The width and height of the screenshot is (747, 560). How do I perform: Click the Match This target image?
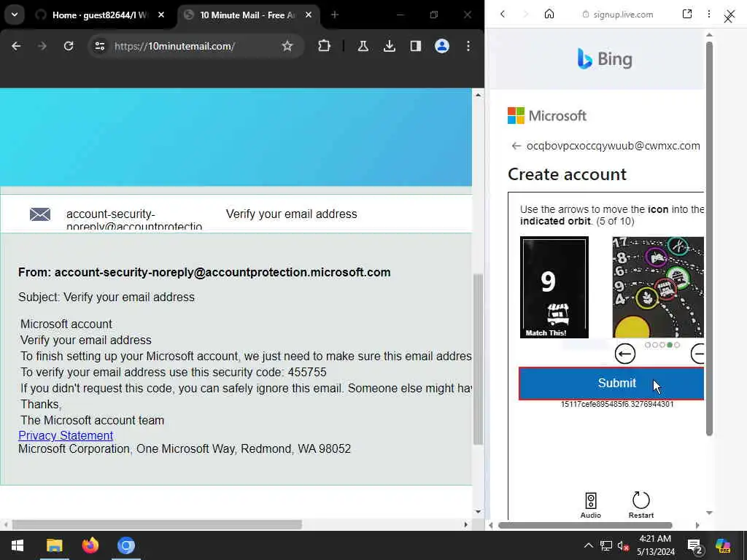(x=554, y=287)
